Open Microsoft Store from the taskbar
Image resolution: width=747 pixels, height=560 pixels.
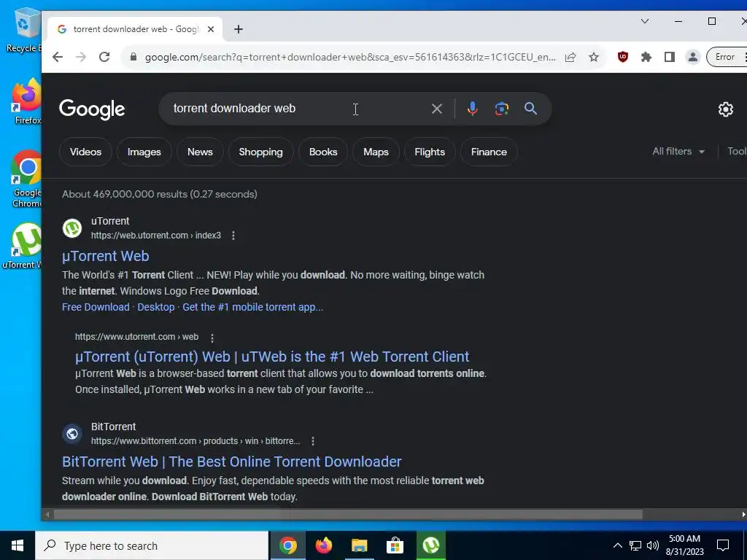click(395, 545)
